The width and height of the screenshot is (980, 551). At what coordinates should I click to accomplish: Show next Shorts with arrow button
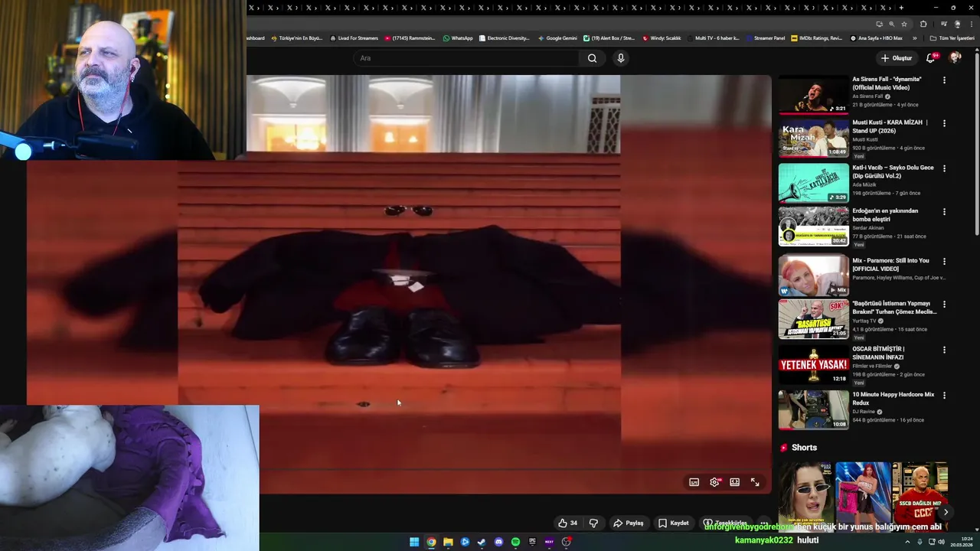click(x=946, y=512)
